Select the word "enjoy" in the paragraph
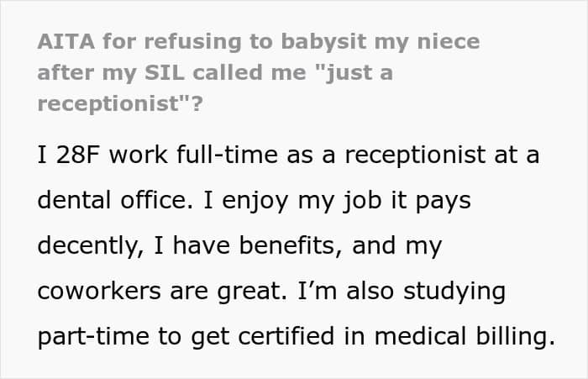Screen dimensions: 588x379 [255, 201]
